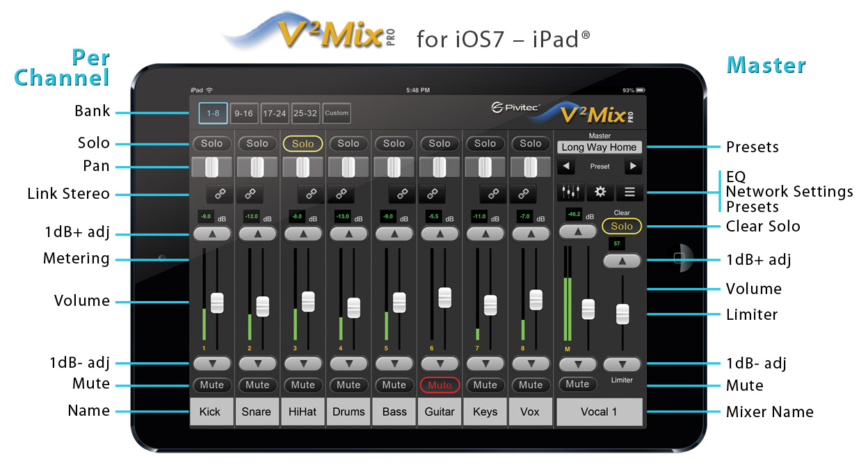Switch to bank 25-32

tap(306, 113)
